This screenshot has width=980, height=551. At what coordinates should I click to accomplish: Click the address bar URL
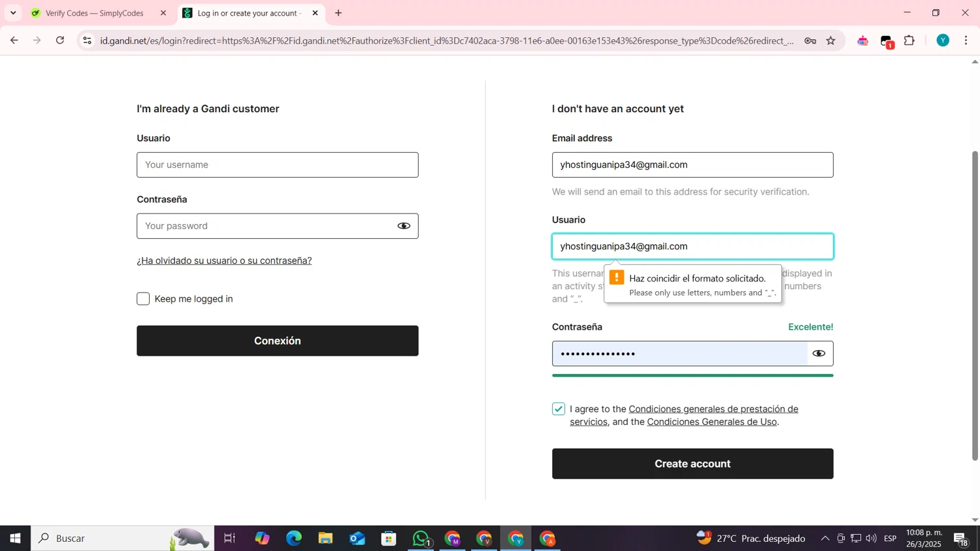[447, 40]
